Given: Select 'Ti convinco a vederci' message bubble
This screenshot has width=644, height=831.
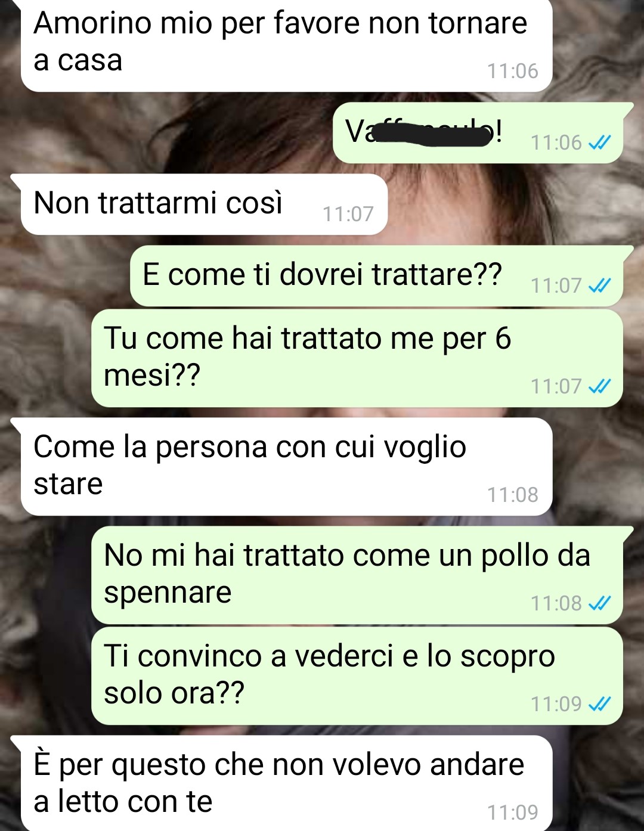Looking at the screenshot, I should coord(357,675).
